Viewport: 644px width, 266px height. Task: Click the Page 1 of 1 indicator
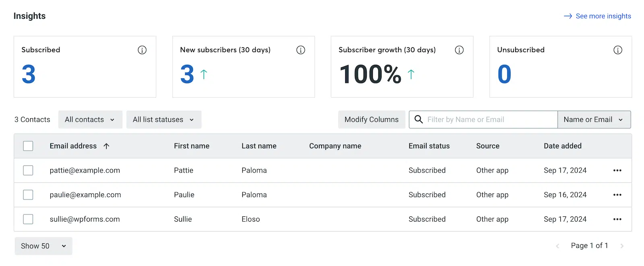click(590, 246)
